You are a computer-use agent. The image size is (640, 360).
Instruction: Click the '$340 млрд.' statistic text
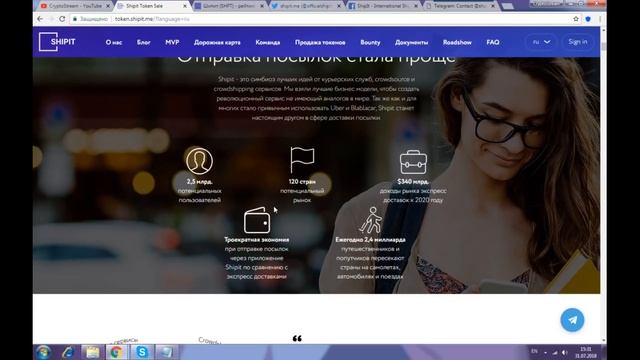(413, 182)
